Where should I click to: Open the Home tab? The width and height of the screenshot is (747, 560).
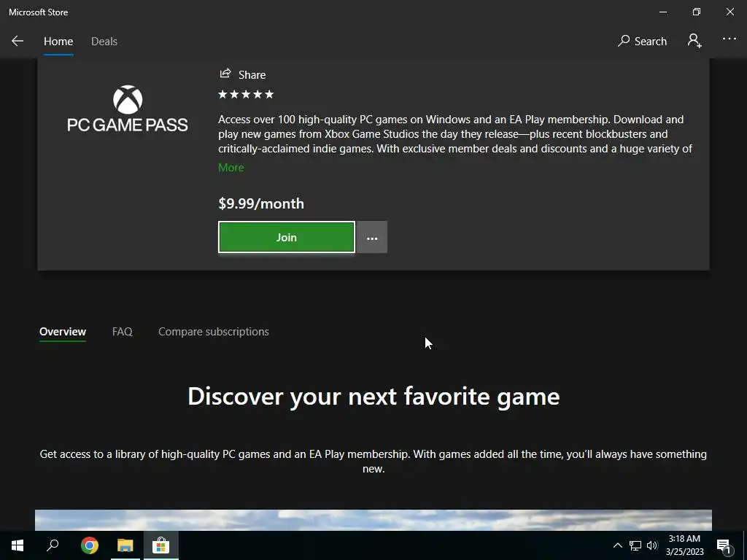click(x=58, y=42)
